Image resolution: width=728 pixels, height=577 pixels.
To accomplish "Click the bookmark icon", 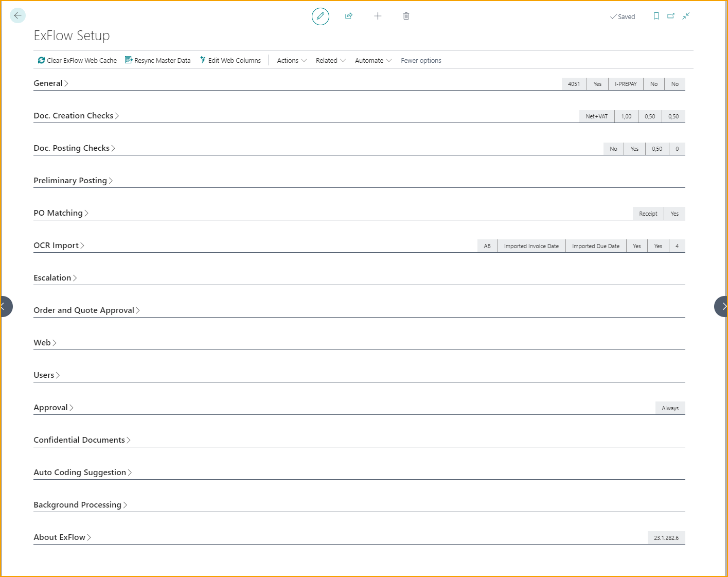I will [656, 16].
